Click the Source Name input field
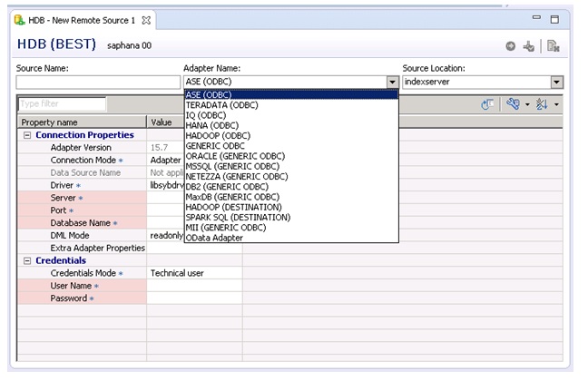 tap(98, 83)
